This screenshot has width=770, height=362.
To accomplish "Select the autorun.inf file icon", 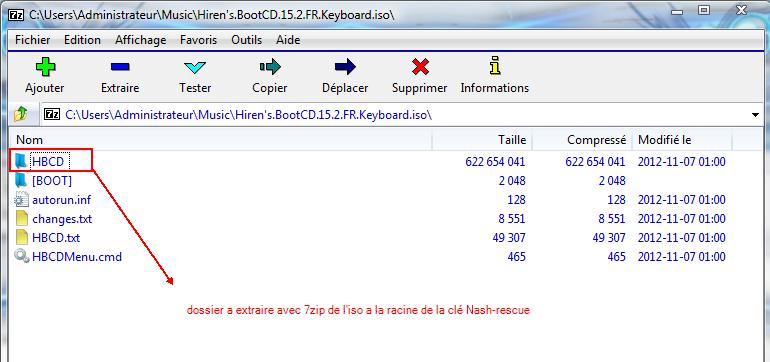I will [22, 199].
